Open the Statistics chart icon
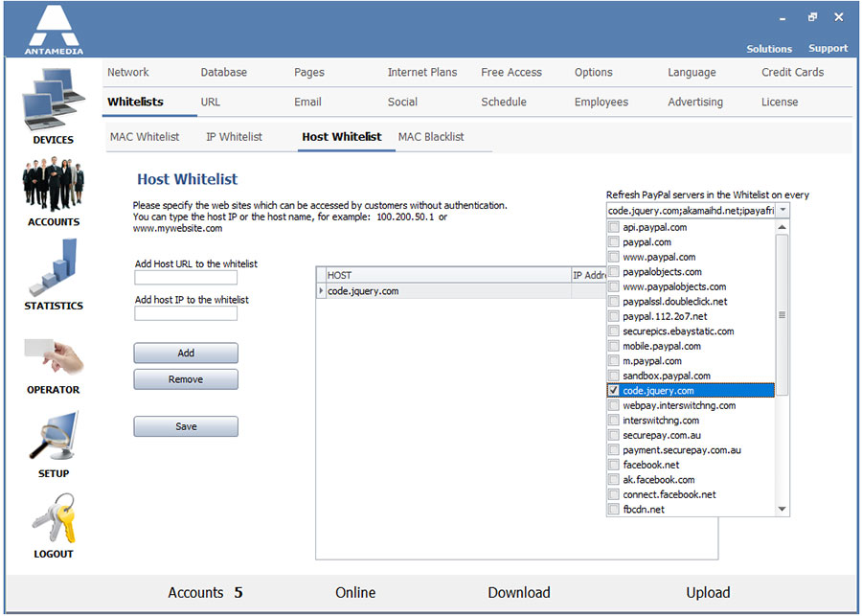The image size is (862, 616). coord(54,268)
